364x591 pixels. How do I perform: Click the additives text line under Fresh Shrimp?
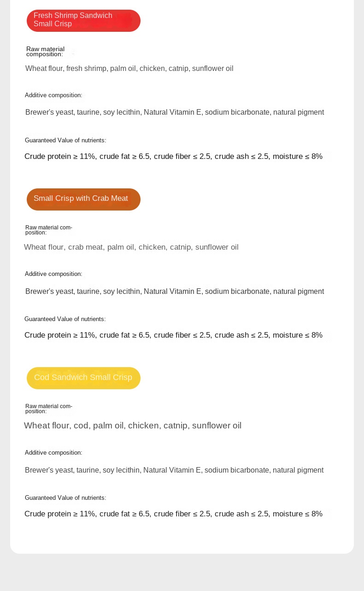[175, 112]
